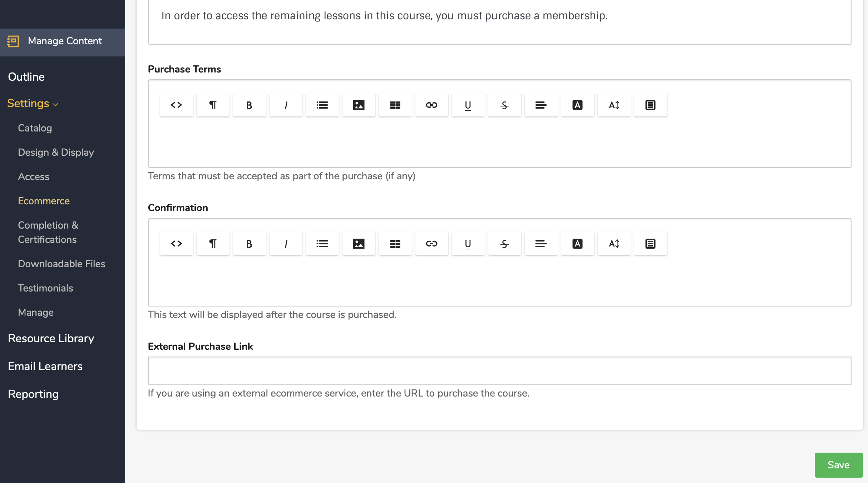Open alignment options in Confirmation editor
Viewport: 868px width, 483px height.
click(x=541, y=244)
